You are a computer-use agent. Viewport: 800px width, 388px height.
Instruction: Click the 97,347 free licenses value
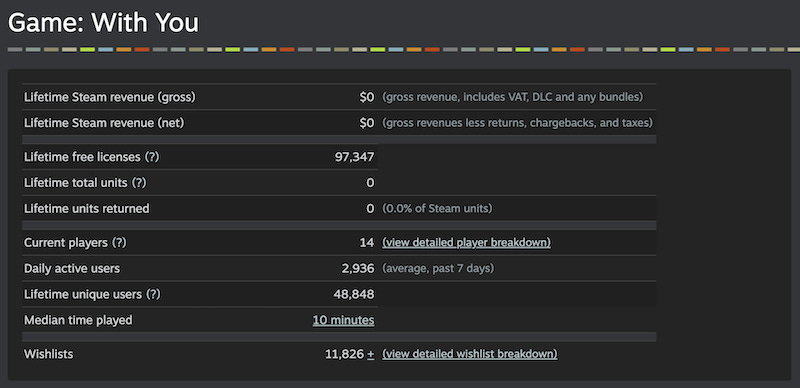(355, 157)
